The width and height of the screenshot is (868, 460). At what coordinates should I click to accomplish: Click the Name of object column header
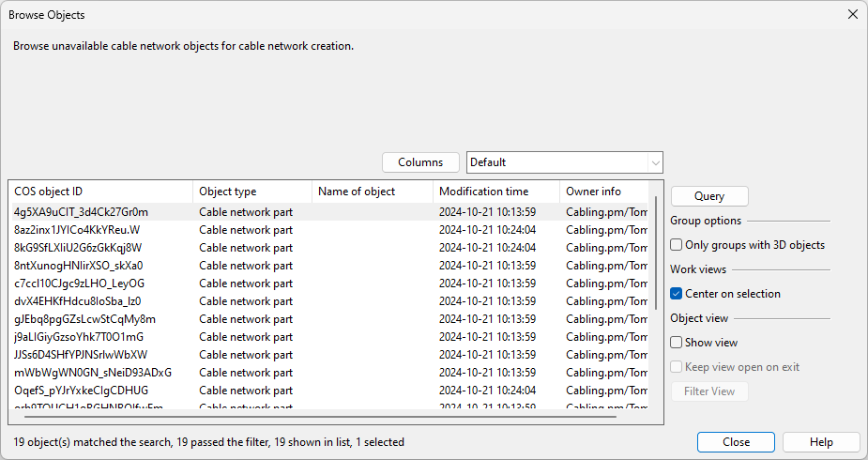372,192
